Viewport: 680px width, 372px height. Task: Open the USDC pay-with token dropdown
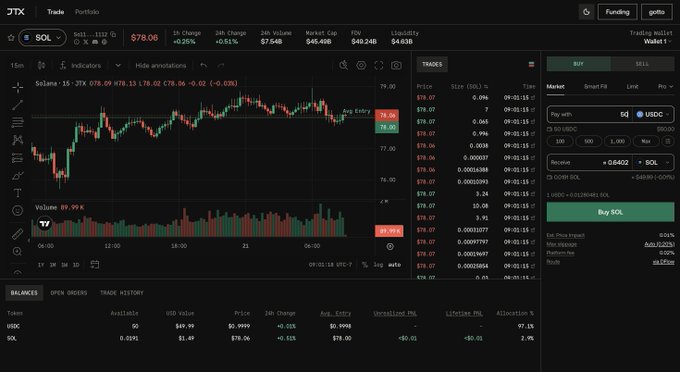tap(653, 114)
